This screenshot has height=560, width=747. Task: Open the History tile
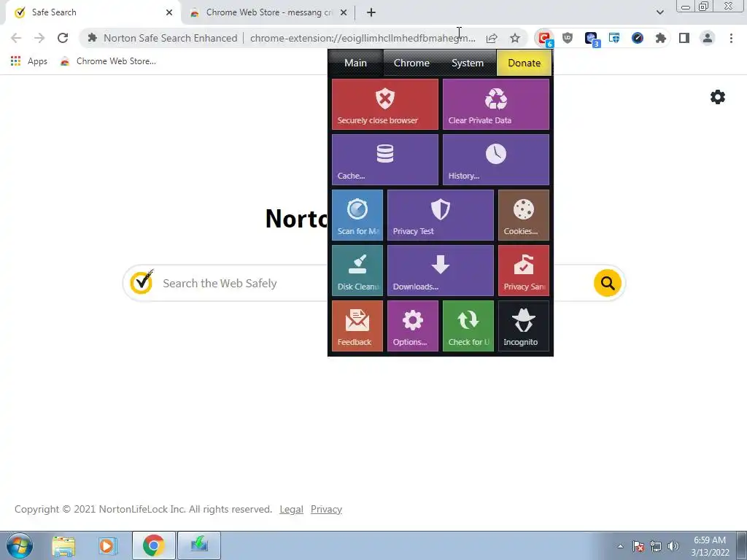(x=496, y=160)
